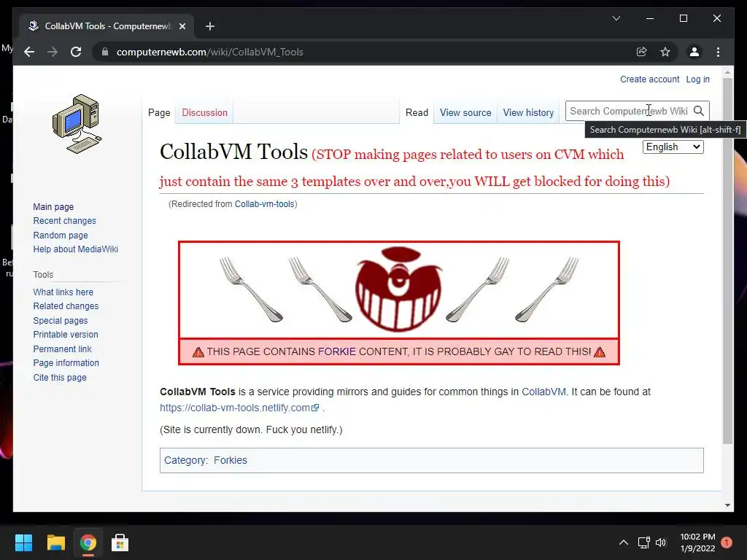Follow the Collab-vm-tools redirect link
Image resolution: width=747 pixels, height=560 pixels.
point(264,204)
